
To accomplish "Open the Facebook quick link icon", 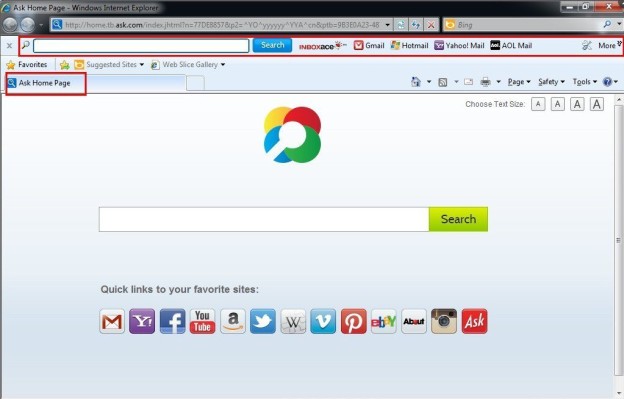I will (172, 321).
